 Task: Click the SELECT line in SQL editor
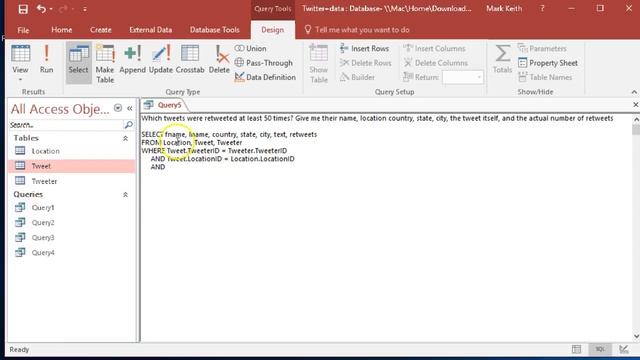pos(229,134)
